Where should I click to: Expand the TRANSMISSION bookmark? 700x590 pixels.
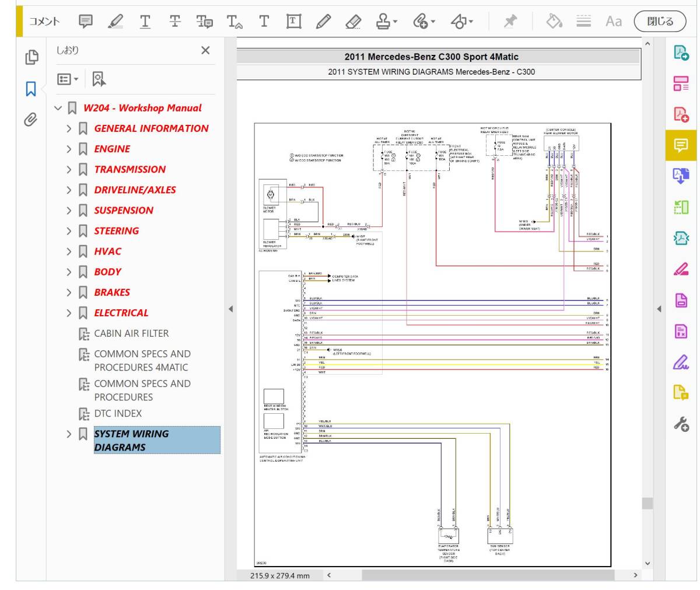tap(69, 169)
